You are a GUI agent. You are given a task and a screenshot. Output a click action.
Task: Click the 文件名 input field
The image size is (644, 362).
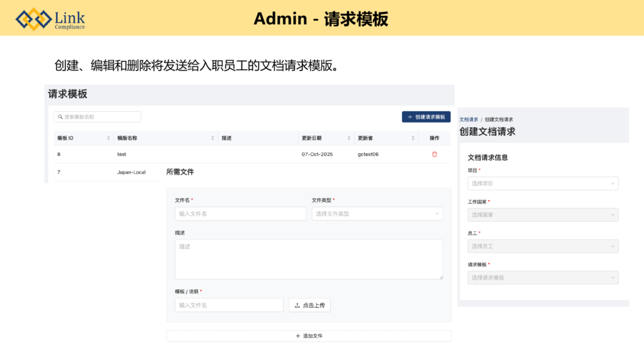coord(240,214)
